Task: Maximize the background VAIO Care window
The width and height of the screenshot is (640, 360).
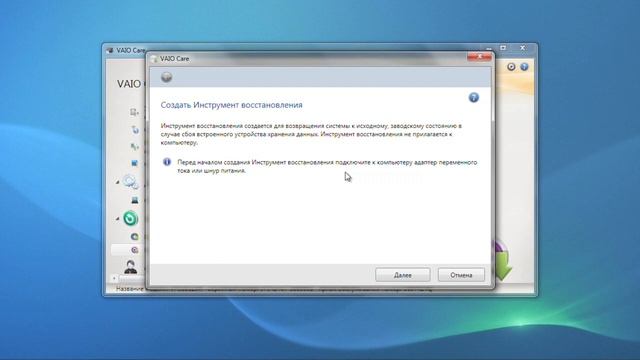Action: 503,48
